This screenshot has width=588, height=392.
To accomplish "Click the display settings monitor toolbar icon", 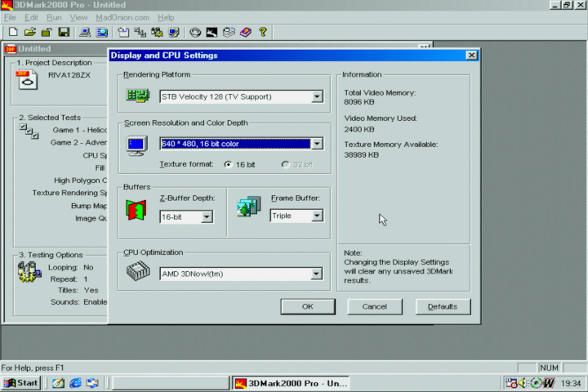I will tap(174, 33).
